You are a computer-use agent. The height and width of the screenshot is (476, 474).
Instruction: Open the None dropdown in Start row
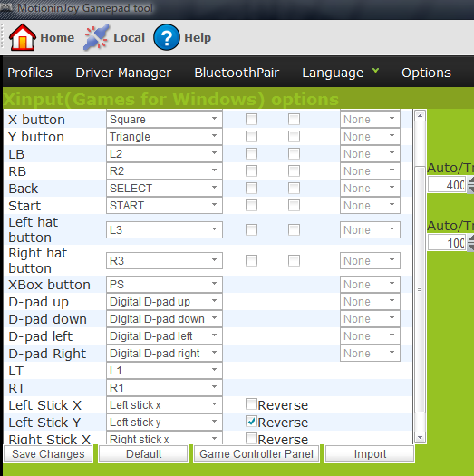(x=370, y=206)
